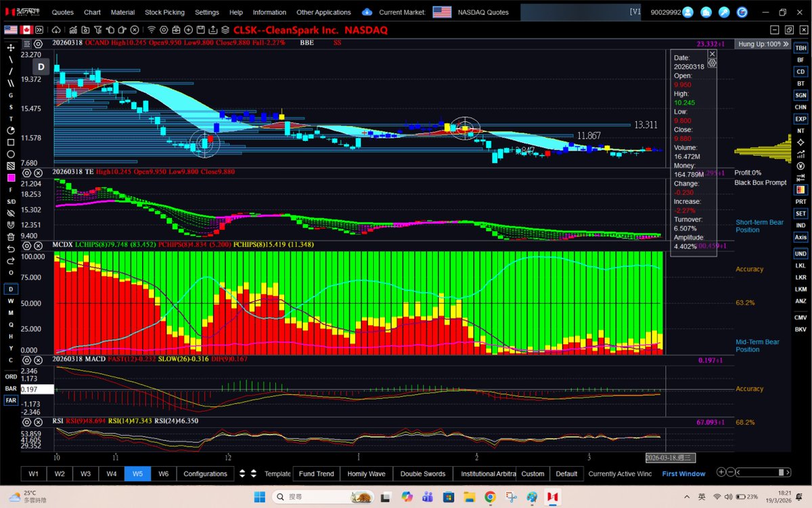Toggle hide drawings eye icon

pos(11,213)
